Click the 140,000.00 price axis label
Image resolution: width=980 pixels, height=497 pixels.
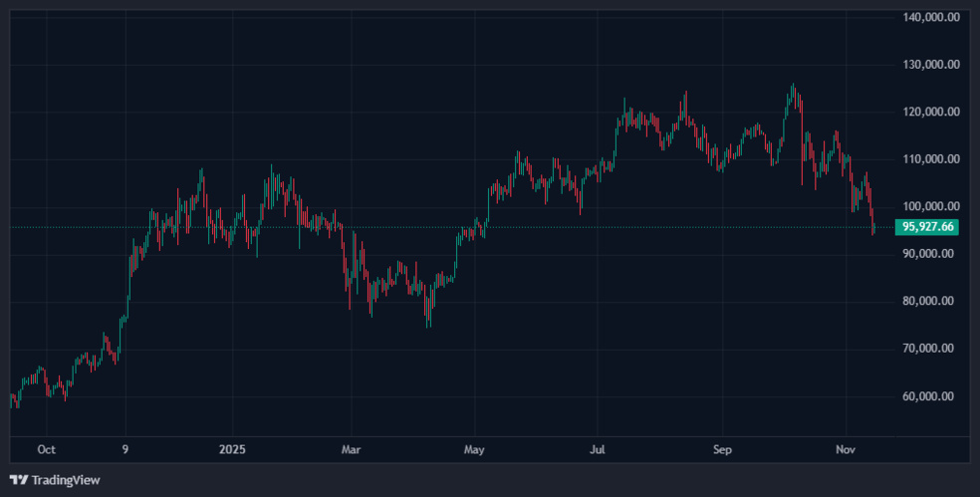[931, 17]
